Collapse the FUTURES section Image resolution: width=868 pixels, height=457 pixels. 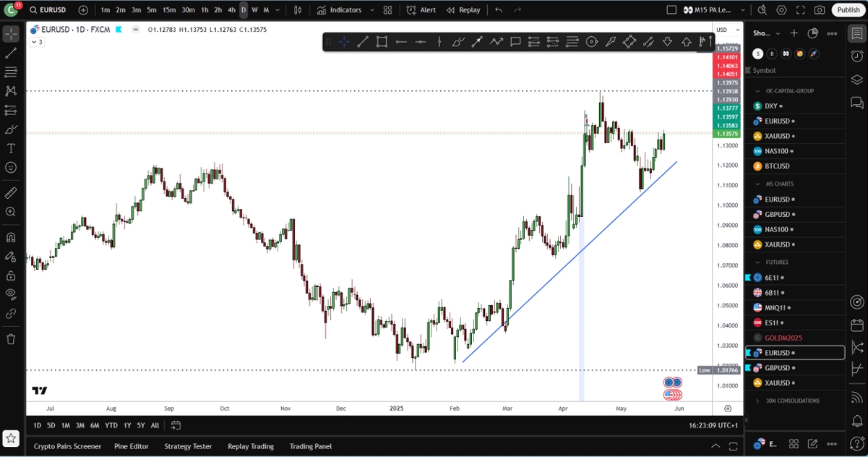[757, 262]
